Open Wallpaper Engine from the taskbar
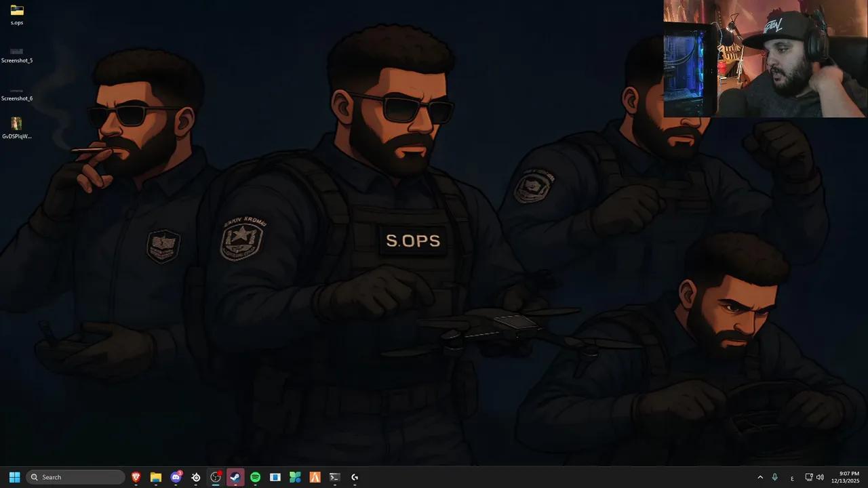Image resolution: width=868 pixels, height=488 pixels. pyautogui.click(x=275, y=477)
